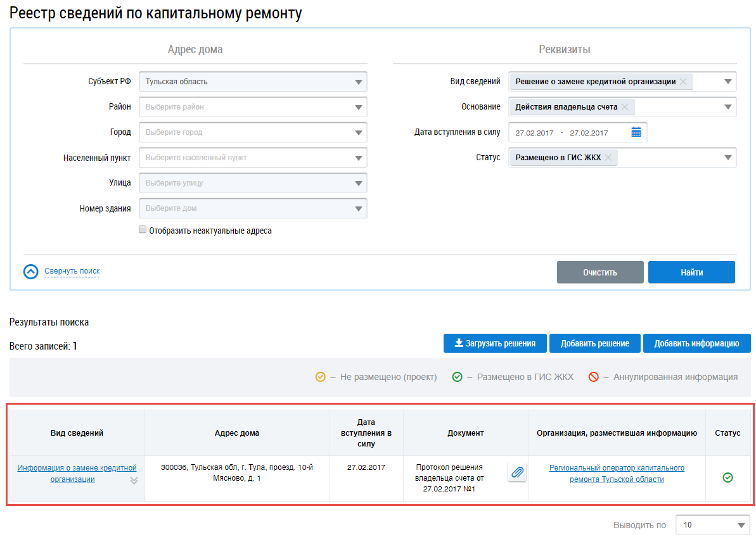Click the green status checkmark in results row
The width and height of the screenshot is (756, 544).
coord(727,478)
